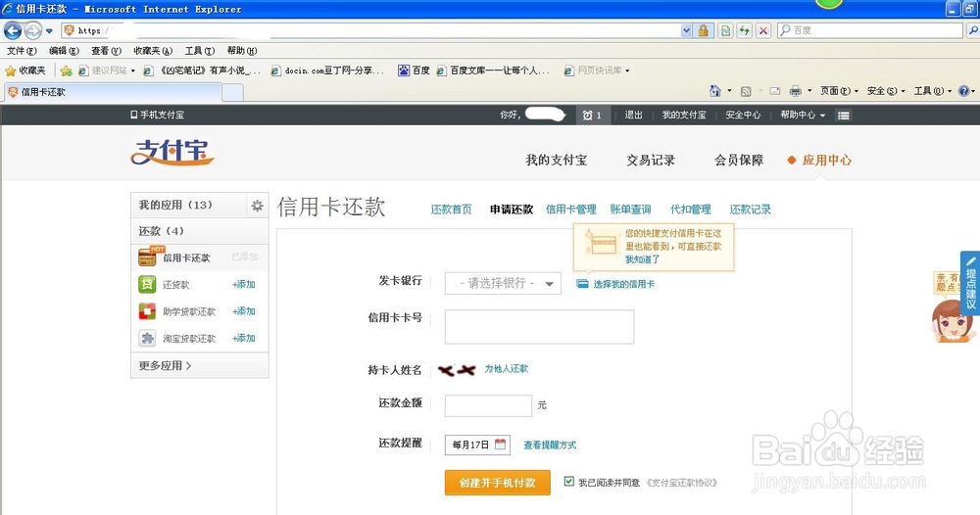Open the 页面(P) command bar dropdown
This screenshot has height=515, width=980.
(840, 91)
